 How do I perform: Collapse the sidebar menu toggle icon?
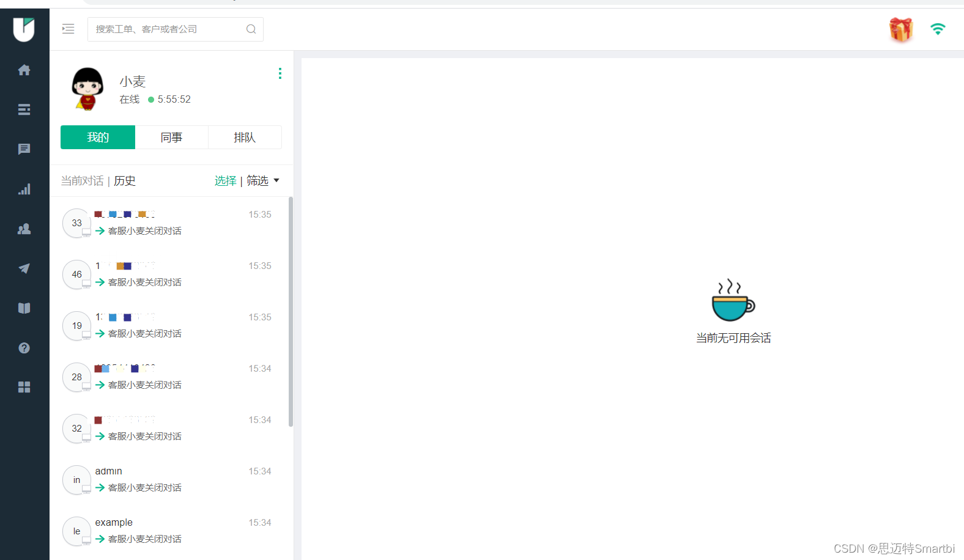pyautogui.click(x=69, y=29)
